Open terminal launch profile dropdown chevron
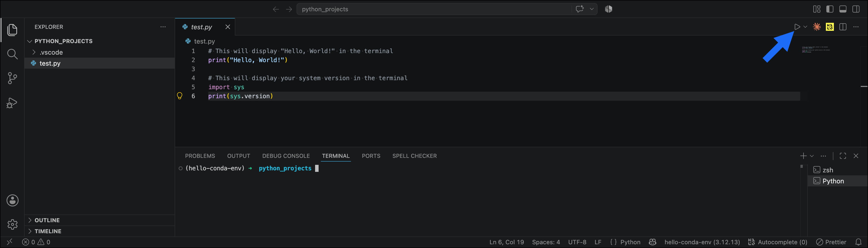Image resolution: width=868 pixels, height=248 pixels. click(812, 156)
